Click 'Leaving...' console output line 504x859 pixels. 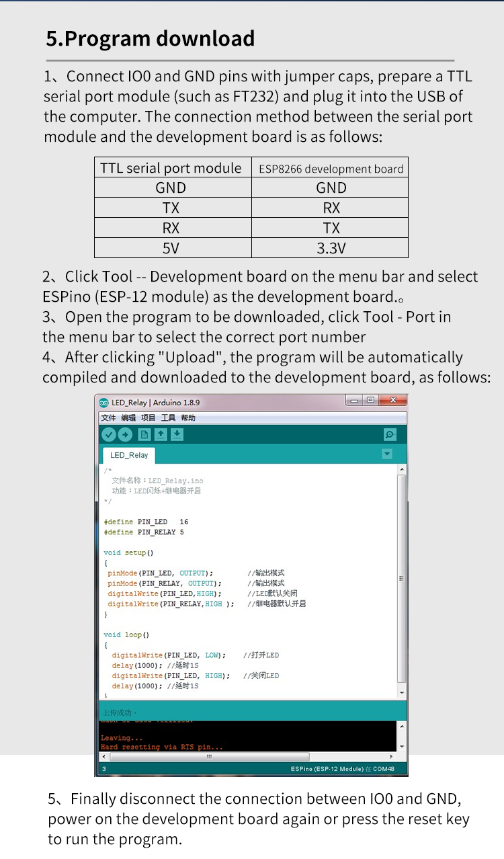(x=120, y=737)
